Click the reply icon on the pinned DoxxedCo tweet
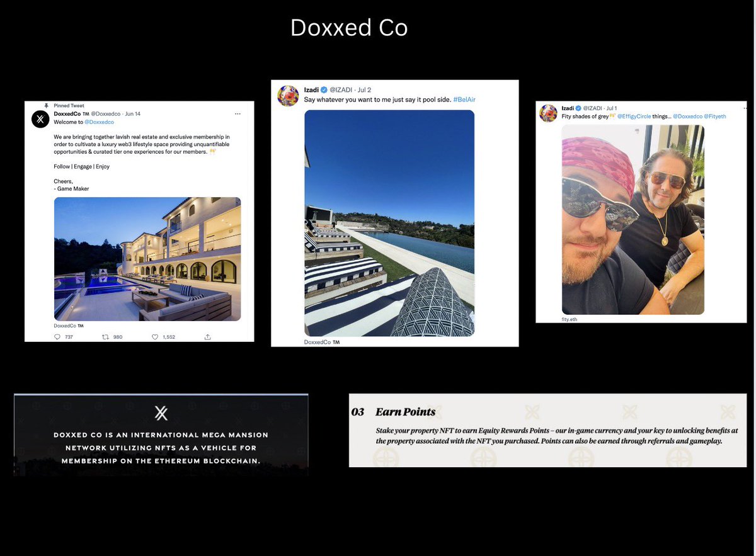This screenshot has width=756, height=556. coord(57,338)
